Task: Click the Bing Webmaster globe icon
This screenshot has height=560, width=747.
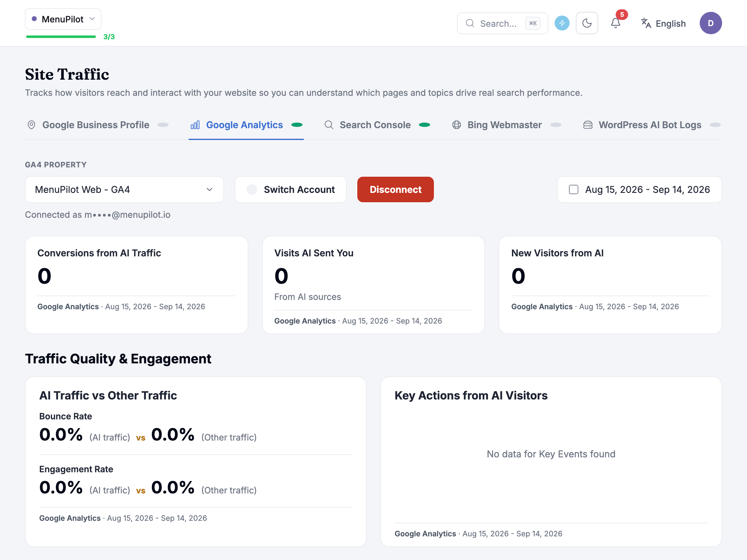Action: click(x=457, y=125)
